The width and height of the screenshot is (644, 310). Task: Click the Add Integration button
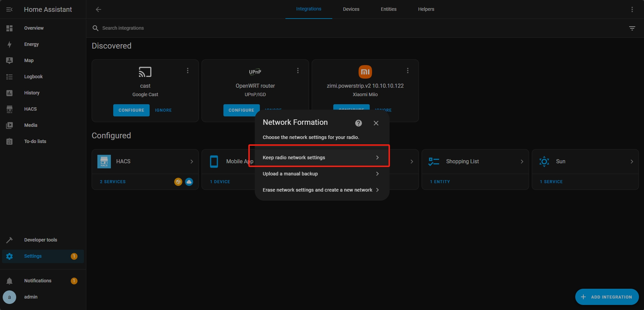pyautogui.click(x=607, y=297)
